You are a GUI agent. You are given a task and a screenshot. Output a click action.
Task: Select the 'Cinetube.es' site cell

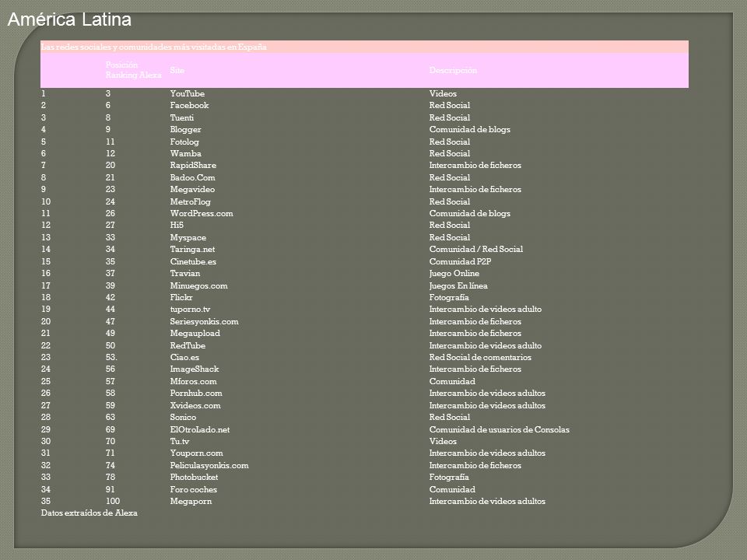coord(193,261)
